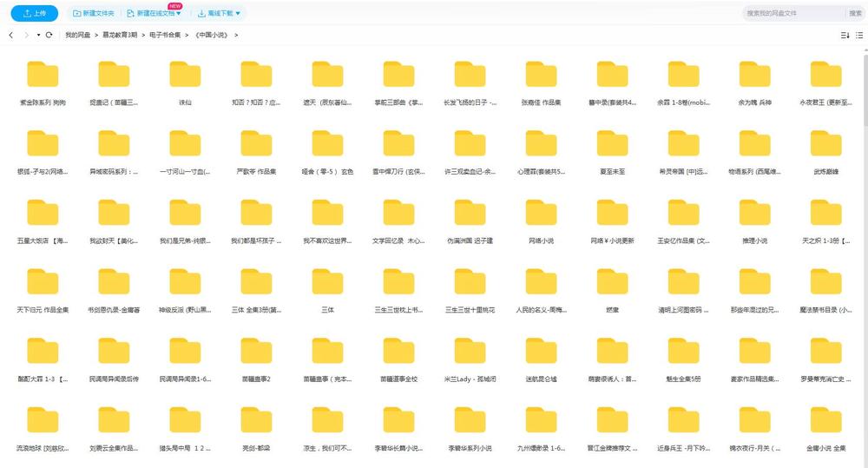Viewport: 868px width, 468px height.
Task: Select the 麦家作品精选集 label
Action: pos(754,379)
